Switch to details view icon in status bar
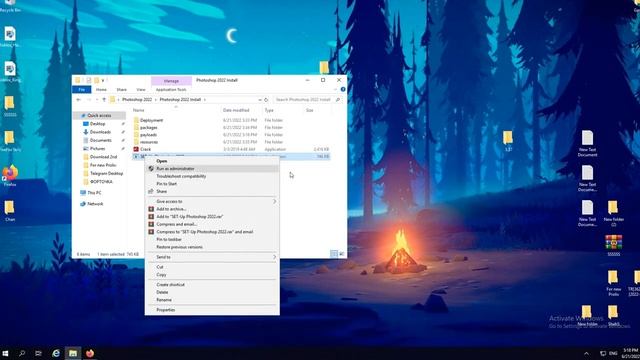The width and height of the screenshot is (640, 360). pyautogui.click(x=334, y=254)
